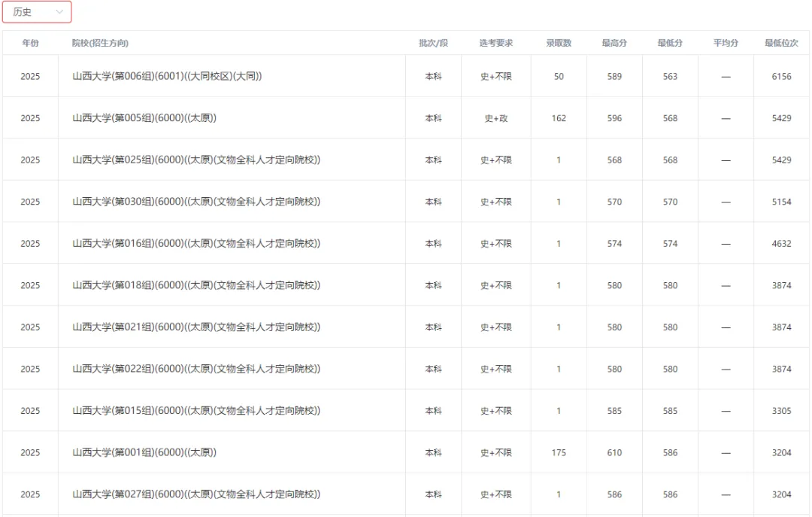The width and height of the screenshot is (812, 517).
Task: Select 山西大学 第006组 大同校区 row
Action: (406, 76)
